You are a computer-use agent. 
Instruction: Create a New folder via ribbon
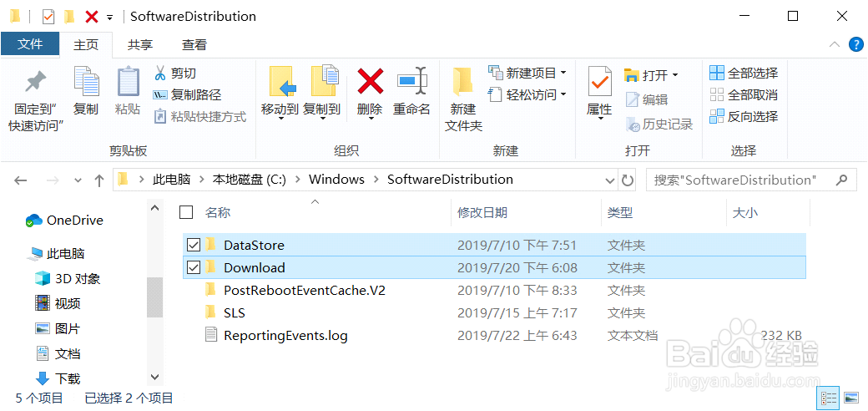point(463,99)
